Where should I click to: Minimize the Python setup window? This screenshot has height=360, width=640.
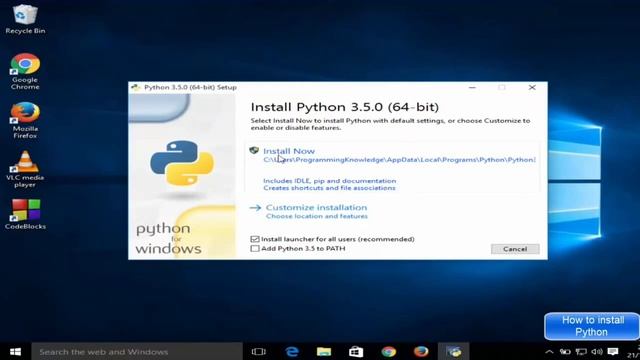[x=472, y=87]
